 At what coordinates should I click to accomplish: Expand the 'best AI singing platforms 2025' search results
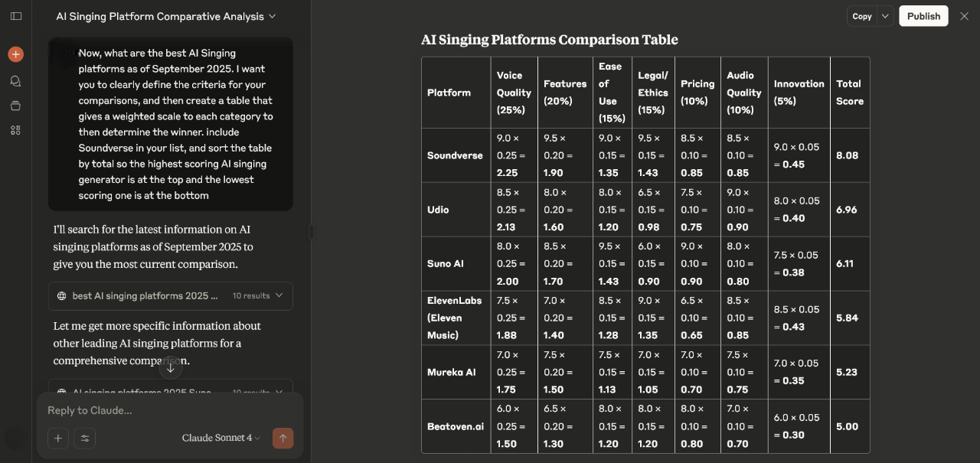pyautogui.click(x=170, y=295)
